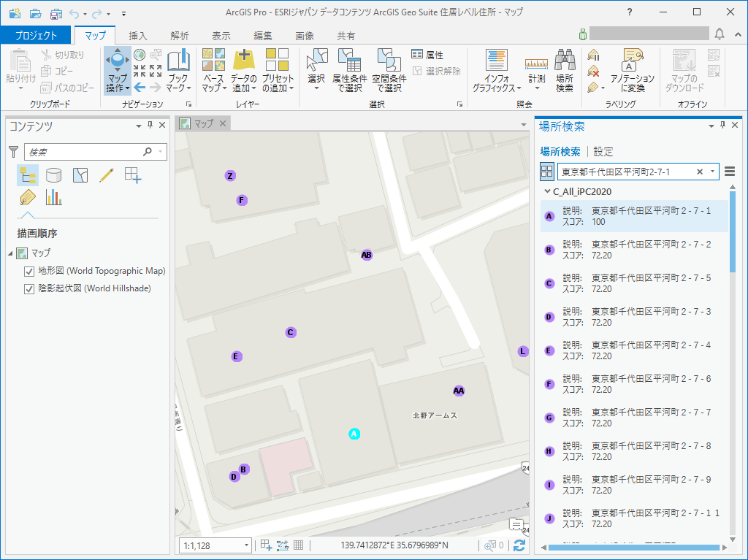Click the コンテンツ search input field
Screen dimensions: 748x560
tap(84, 152)
